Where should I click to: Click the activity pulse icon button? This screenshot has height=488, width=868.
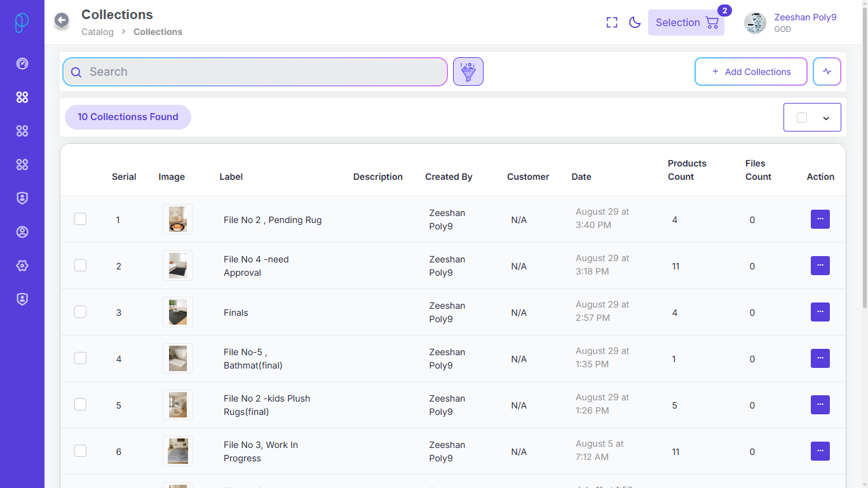click(827, 72)
